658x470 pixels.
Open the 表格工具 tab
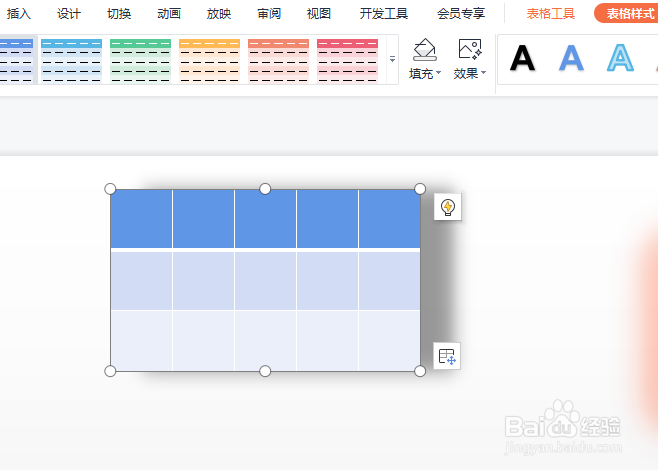click(551, 14)
